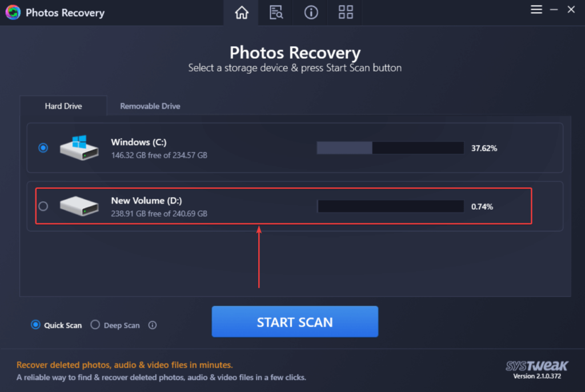Click the 0.74% usage value
The image size is (585, 392).
[x=482, y=206]
